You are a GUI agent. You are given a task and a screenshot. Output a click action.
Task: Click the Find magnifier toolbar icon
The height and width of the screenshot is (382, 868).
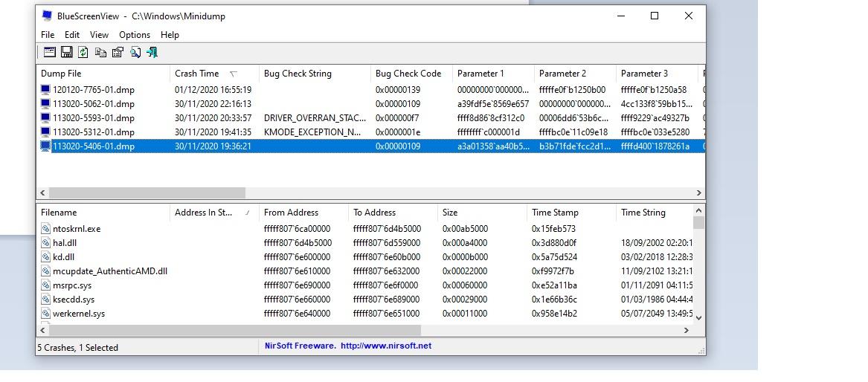[135, 53]
